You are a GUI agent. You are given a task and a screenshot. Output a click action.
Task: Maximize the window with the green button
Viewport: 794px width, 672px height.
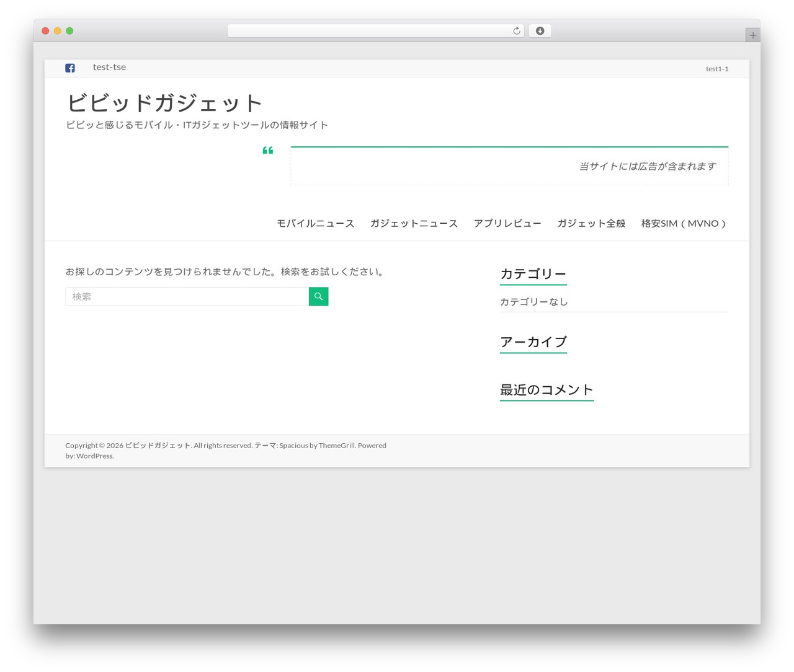pyautogui.click(x=69, y=31)
